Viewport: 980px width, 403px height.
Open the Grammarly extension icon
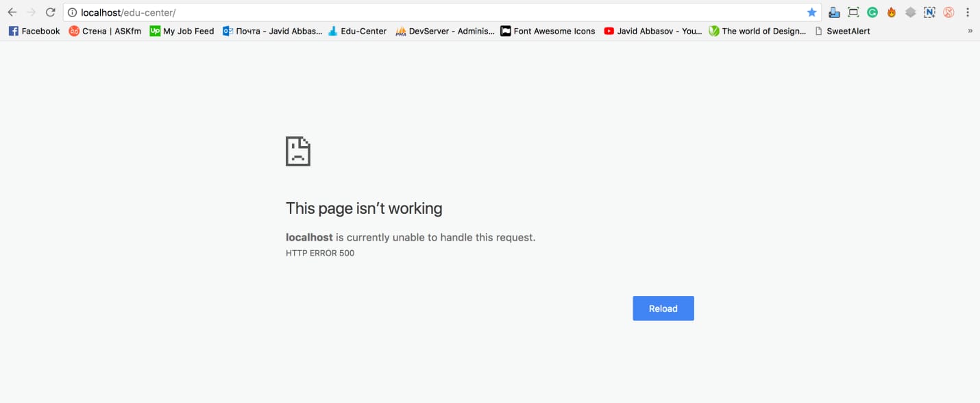click(872, 12)
